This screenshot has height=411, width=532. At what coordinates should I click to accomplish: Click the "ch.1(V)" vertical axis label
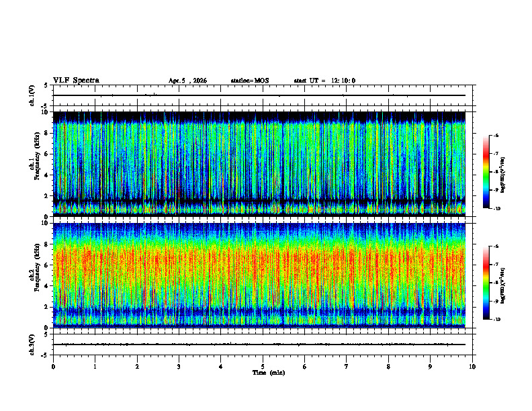(x=32, y=95)
